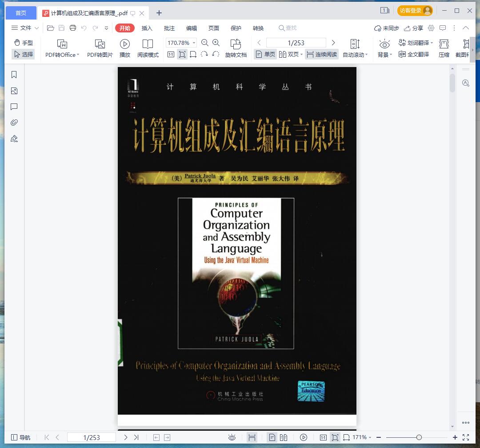Zoom in with magnifier plus icon
Screen dimensions: 480x448
point(216,43)
